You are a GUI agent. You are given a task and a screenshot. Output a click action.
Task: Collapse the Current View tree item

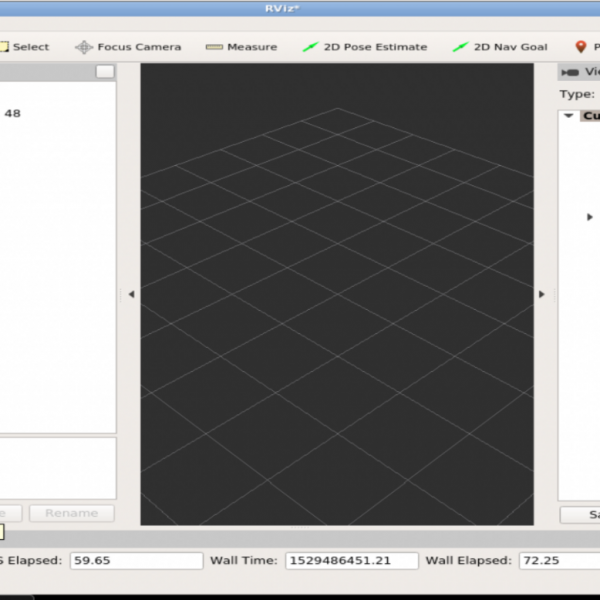569,116
